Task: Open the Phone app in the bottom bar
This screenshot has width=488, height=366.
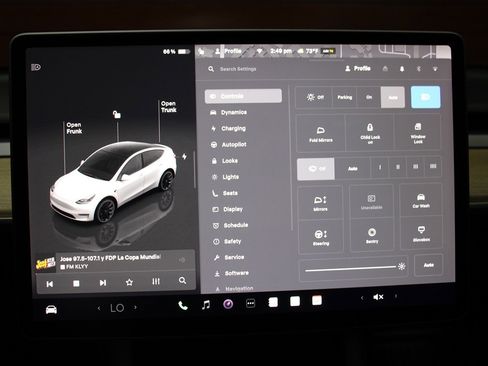Action: (183, 305)
